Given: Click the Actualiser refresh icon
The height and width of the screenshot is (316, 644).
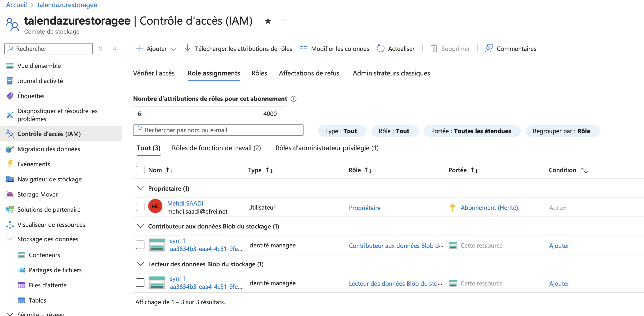Looking at the screenshot, I should point(380,48).
